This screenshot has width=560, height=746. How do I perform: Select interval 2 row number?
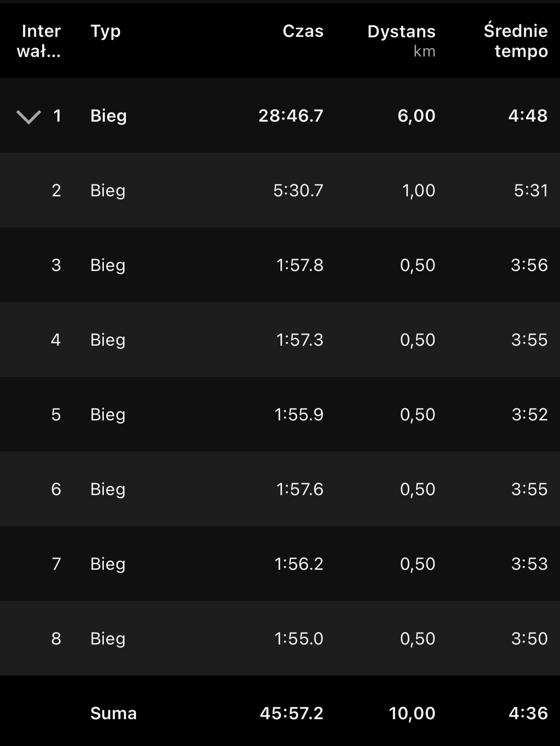click(56, 191)
